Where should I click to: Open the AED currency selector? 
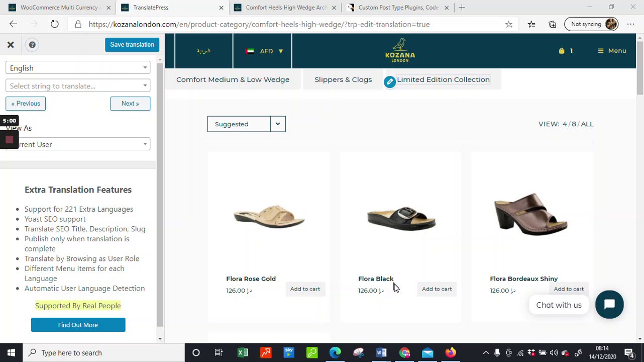(263, 51)
